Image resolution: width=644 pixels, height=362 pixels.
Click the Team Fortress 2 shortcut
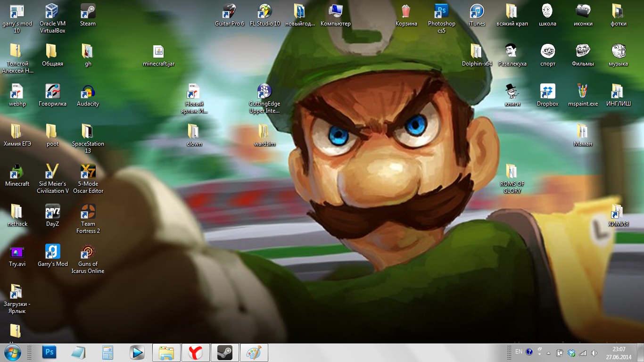coord(88,219)
